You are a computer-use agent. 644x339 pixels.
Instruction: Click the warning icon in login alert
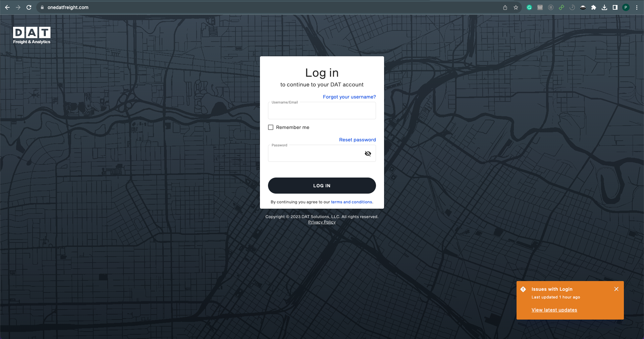point(523,289)
